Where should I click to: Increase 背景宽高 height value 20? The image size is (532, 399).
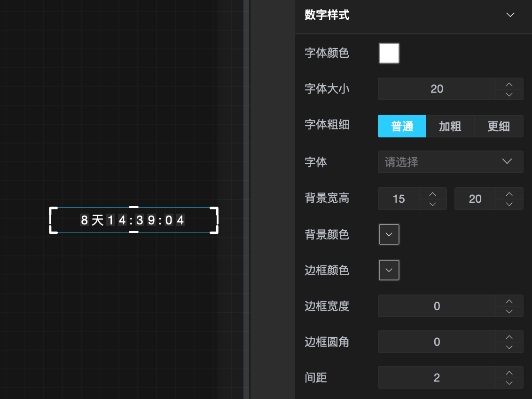(x=509, y=193)
